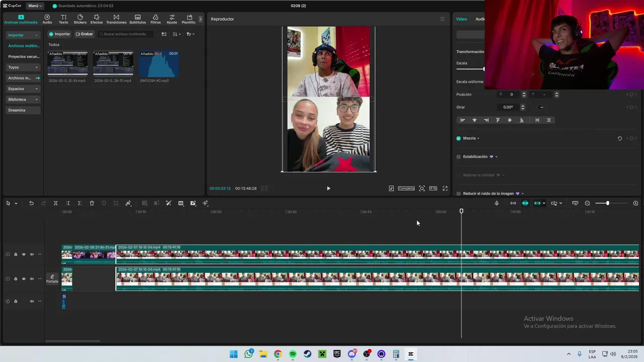The width and height of the screenshot is (644, 362).
Task: Enter fullscreen preview mode
Action: 445,189
